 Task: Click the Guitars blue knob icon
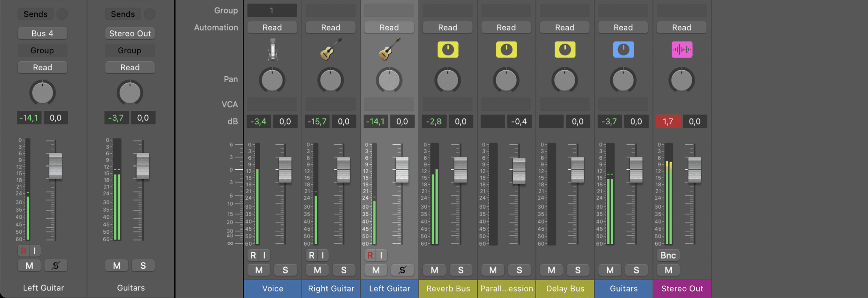point(623,50)
